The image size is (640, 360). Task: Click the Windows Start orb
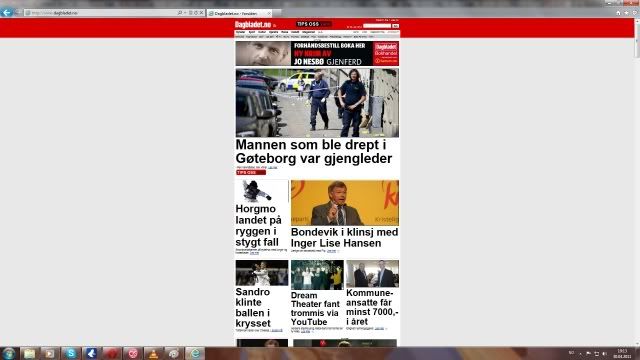coord(8,353)
